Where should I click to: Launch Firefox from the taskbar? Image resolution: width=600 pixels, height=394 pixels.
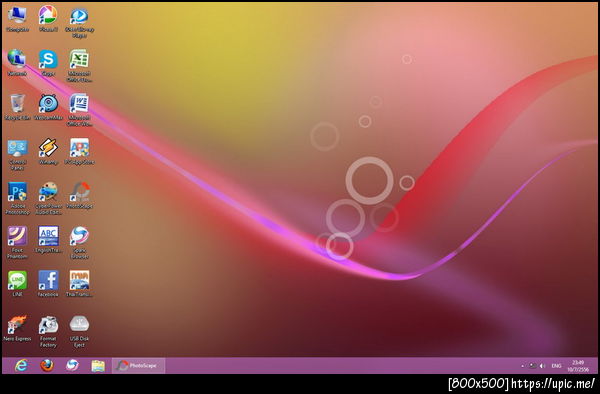(47, 365)
